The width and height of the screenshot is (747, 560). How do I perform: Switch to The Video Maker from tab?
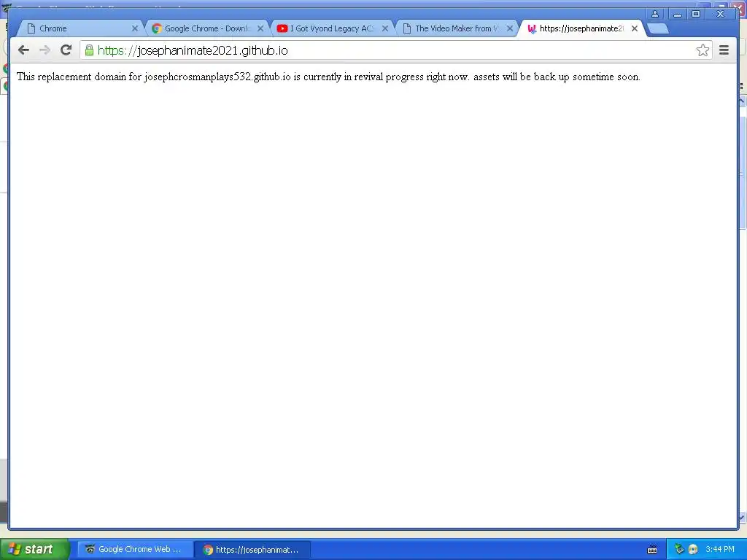point(457,28)
